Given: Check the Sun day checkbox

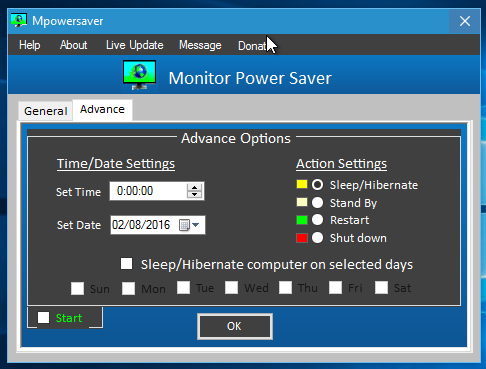Looking at the screenshot, I should 77,288.
